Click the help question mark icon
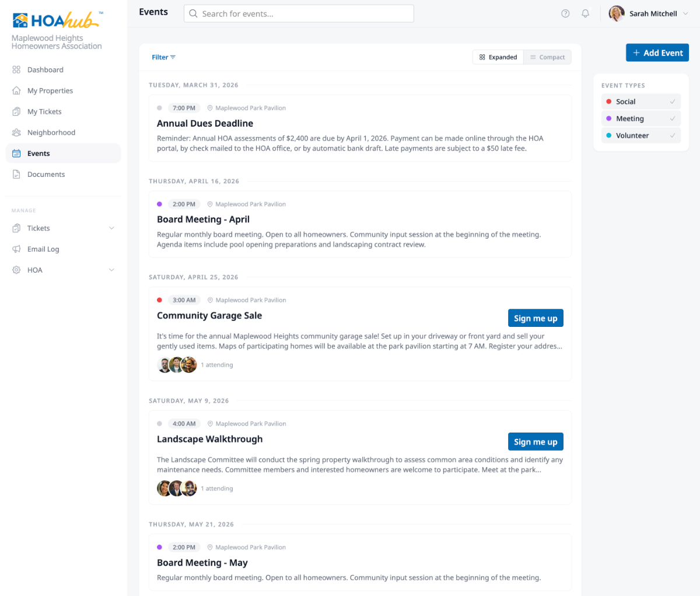The image size is (700, 596). pos(565,13)
